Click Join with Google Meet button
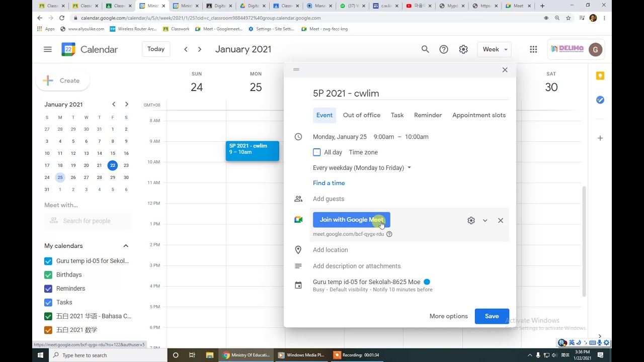 pos(351,220)
